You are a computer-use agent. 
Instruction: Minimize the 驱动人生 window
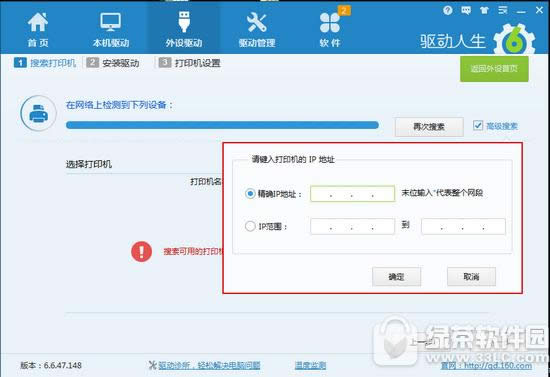tap(522, 12)
